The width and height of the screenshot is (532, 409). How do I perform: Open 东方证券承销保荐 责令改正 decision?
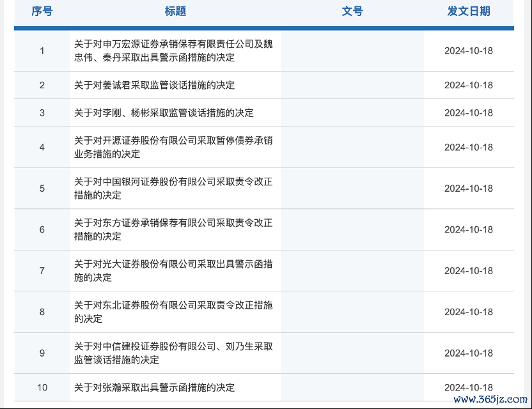173,229
